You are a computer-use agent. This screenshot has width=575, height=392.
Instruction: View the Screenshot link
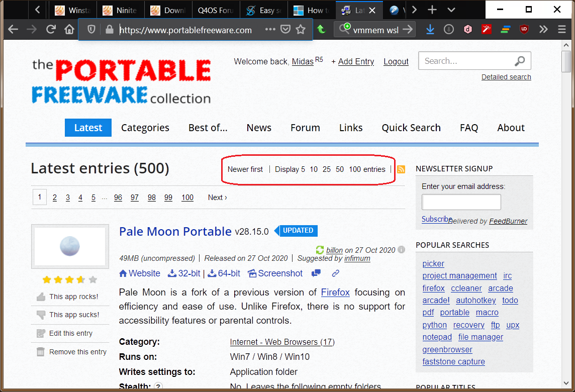275,273
